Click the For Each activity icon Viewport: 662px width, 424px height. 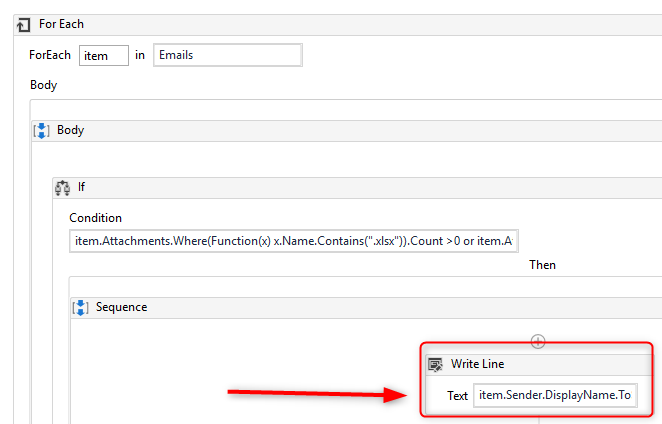point(24,24)
